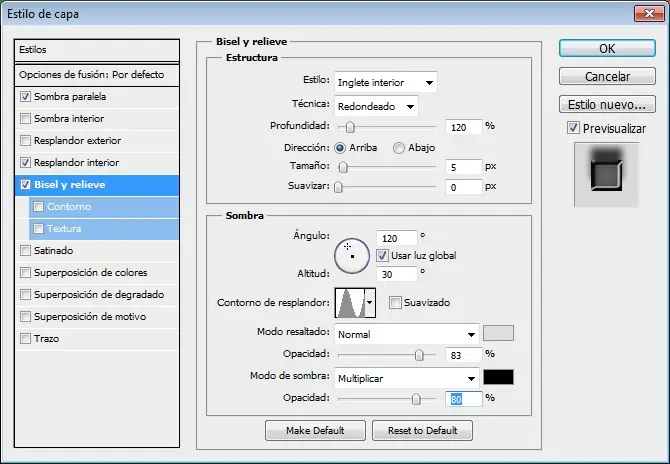Click the Profundidad value input field
This screenshot has height=464, width=670.
(x=462, y=127)
